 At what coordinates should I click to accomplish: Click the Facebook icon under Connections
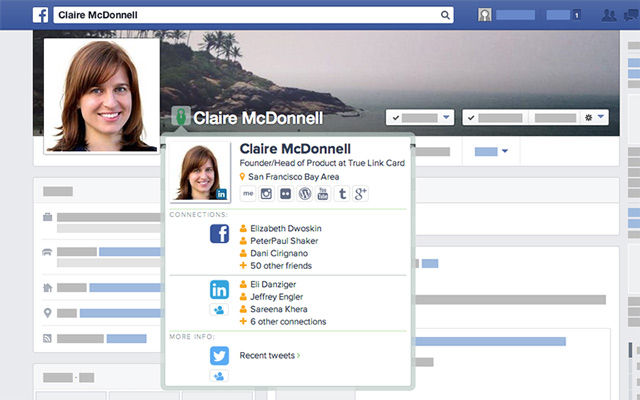220,234
